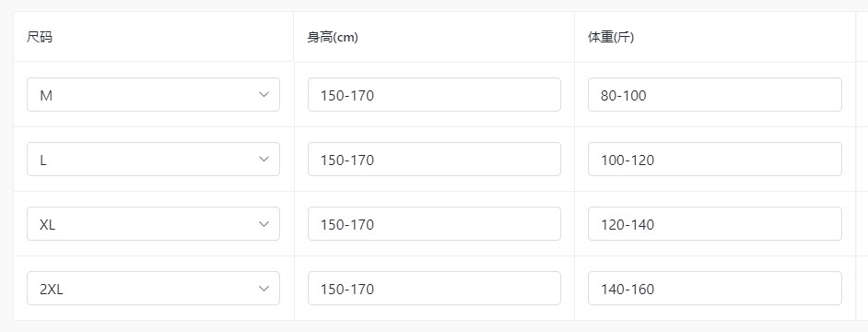
Task: Click weight field showing 120-140
Action: 715,224
